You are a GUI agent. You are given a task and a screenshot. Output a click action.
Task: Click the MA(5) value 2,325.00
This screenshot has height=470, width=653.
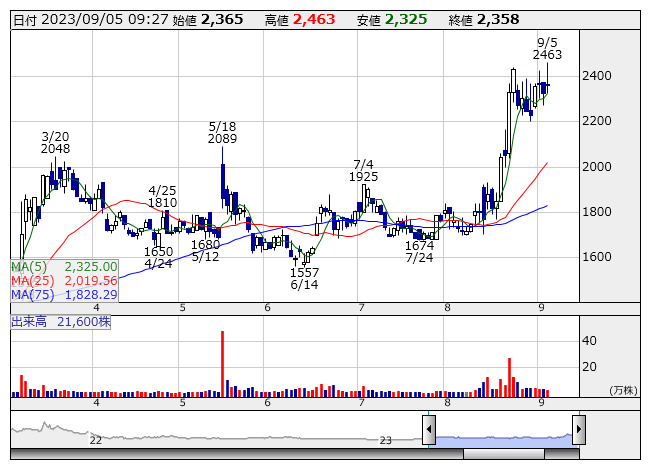point(91,267)
